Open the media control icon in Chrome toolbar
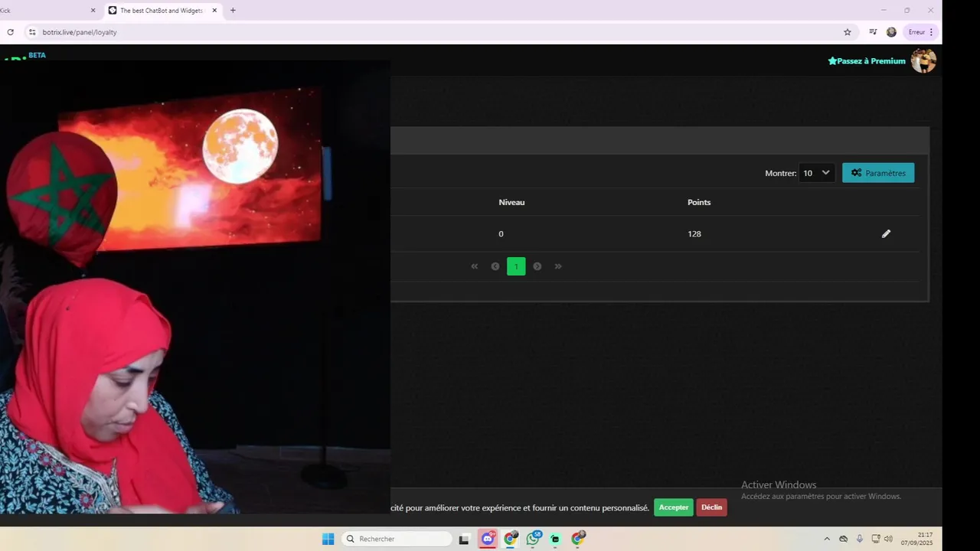The image size is (980, 551). coord(873,32)
